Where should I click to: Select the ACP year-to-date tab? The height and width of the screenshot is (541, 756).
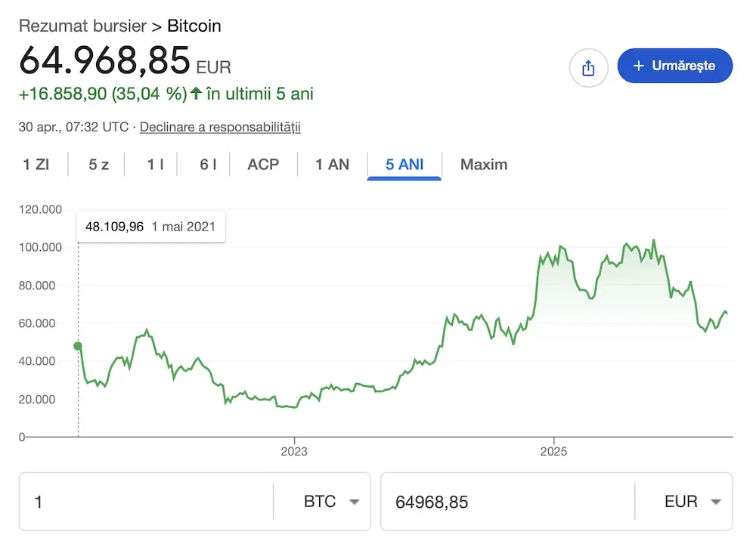tap(263, 164)
